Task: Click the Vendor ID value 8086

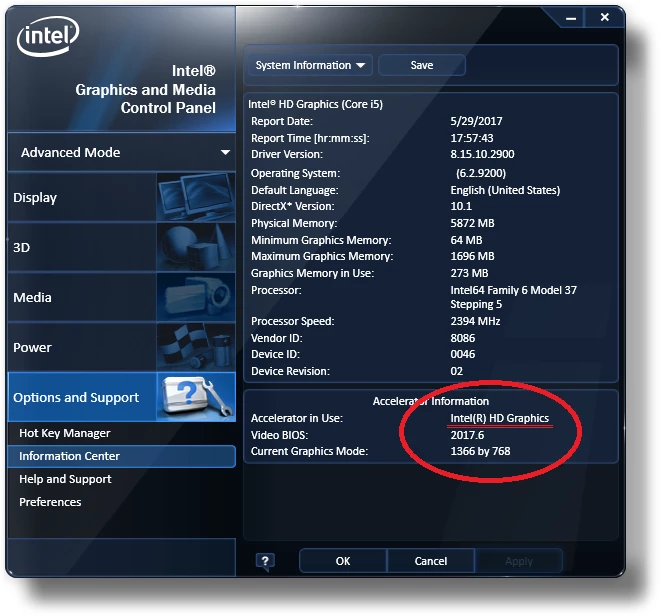Action: coord(462,338)
